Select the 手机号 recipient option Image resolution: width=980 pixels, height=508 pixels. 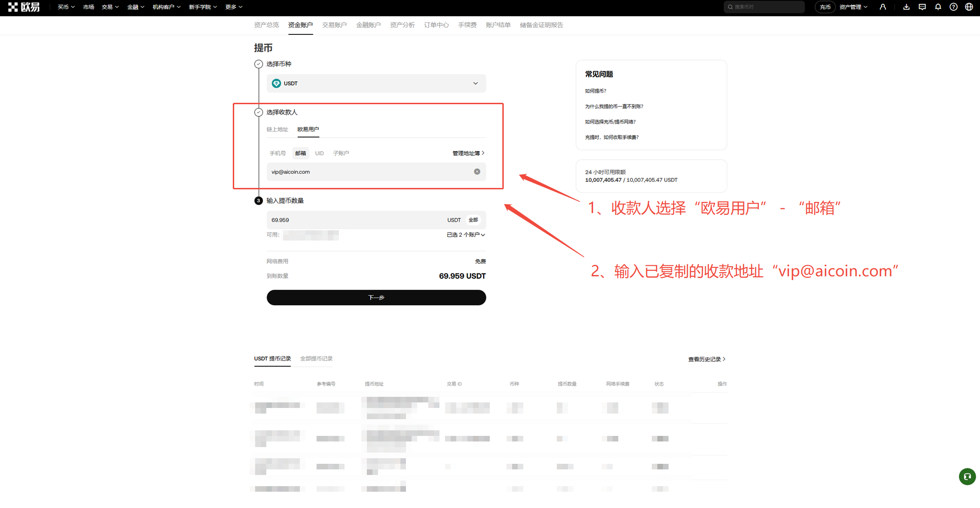pos(277,153)
